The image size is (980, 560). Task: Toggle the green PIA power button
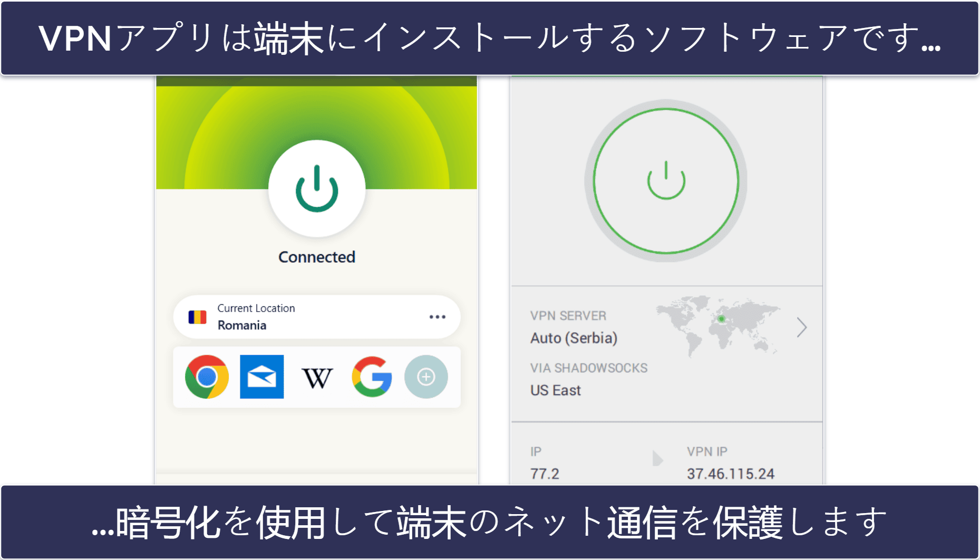pos(666,181)
